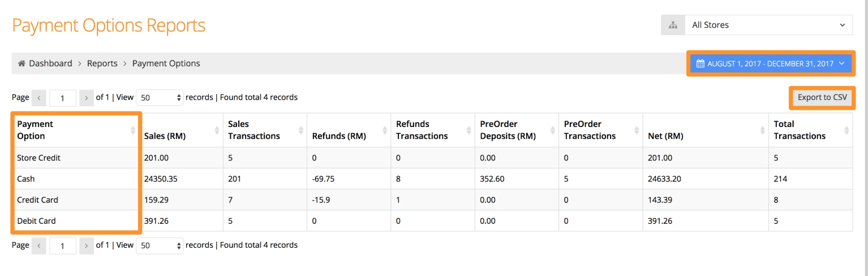Sort by Net (RM) column arrows
This screenshot has width=868, height=276.
coord(763,130)
